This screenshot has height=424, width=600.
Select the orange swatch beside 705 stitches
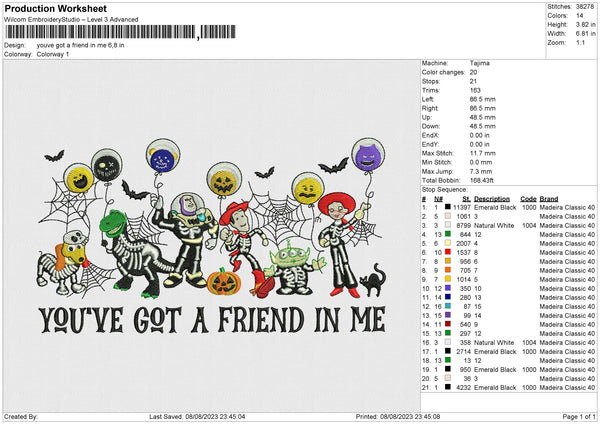(447, 270)
